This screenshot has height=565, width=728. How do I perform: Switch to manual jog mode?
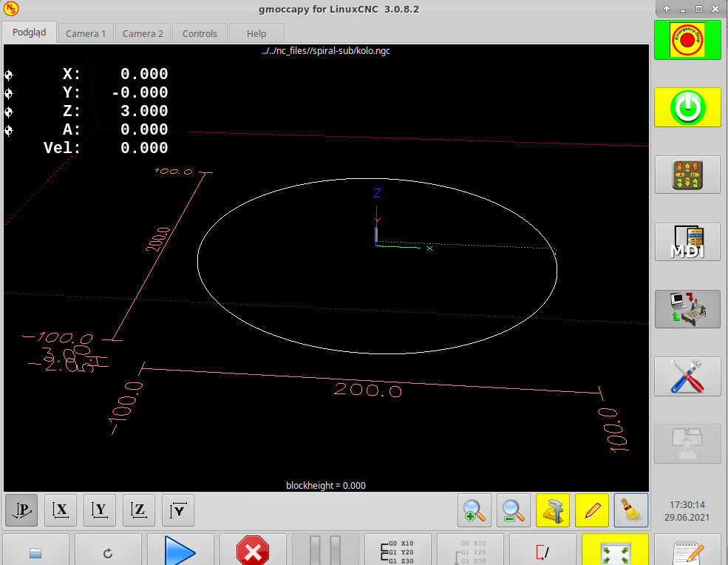tap(687, 175)
